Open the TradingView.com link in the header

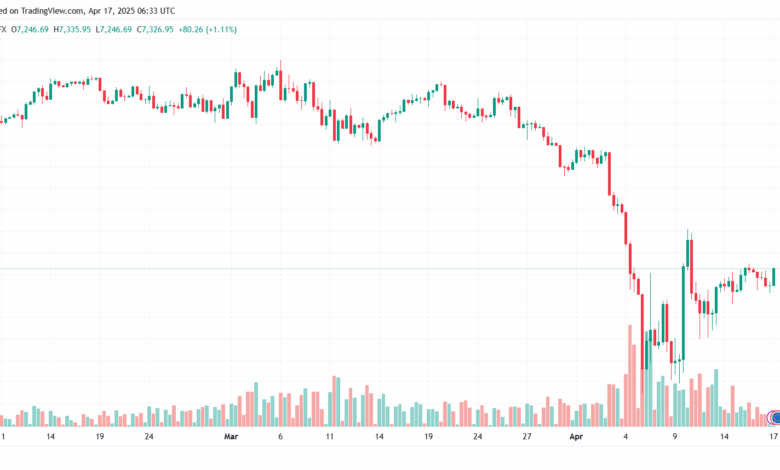[52, 10]
